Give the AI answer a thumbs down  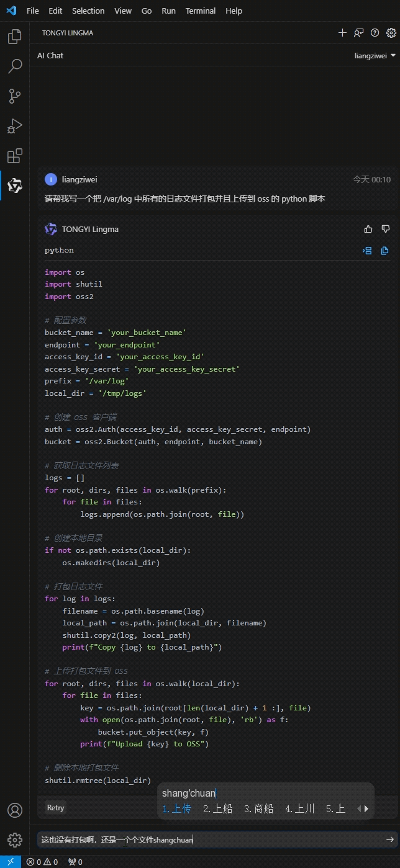pyautogui.click(x=385, y=228)
